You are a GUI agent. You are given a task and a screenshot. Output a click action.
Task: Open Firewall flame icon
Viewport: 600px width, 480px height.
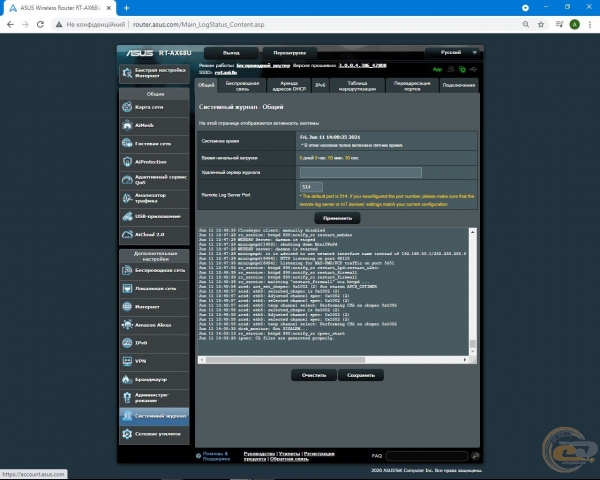tap(127, 379)
